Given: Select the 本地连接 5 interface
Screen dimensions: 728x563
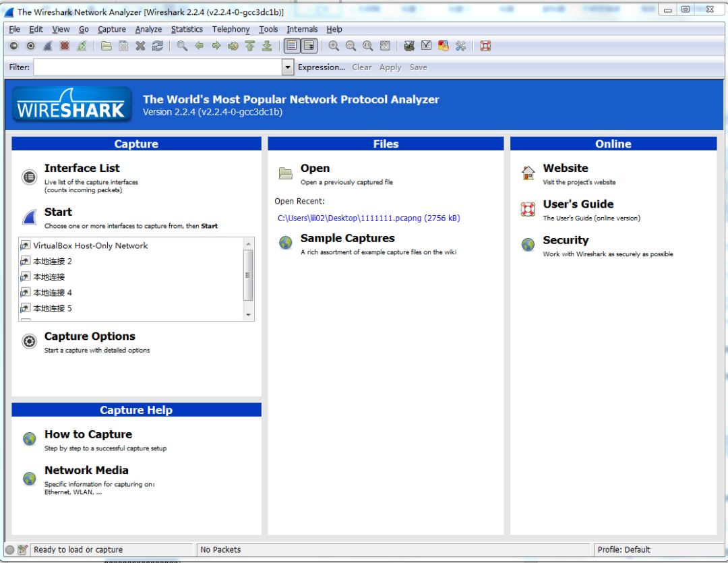Looking at the screenshot, I should [x=52, y=308].
